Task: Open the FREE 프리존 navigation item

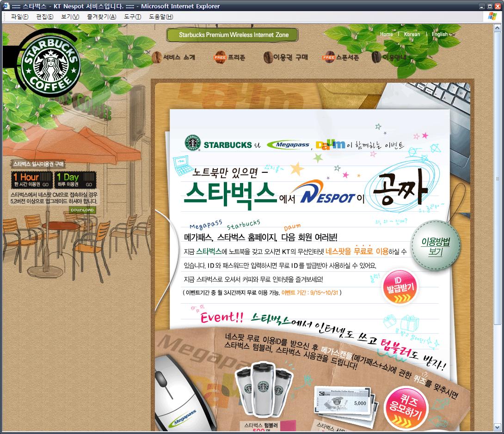Action: pyautogui.click(x=229, y=57)
